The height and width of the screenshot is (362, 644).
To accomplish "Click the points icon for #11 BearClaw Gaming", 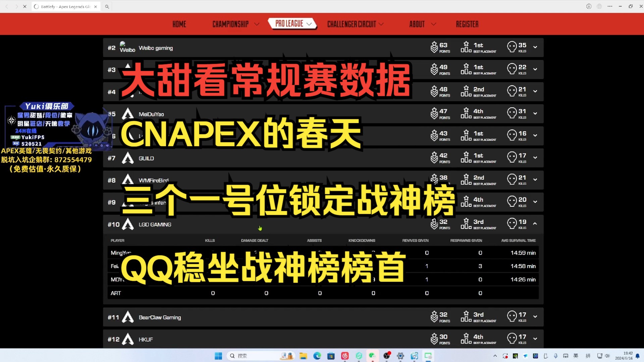I will click(x=434, y=317).
